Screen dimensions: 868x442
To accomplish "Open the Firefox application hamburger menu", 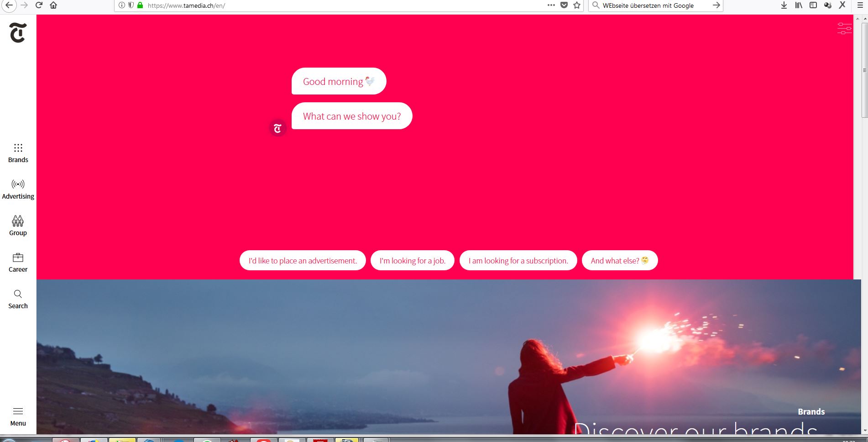I will tap(860, 5).
